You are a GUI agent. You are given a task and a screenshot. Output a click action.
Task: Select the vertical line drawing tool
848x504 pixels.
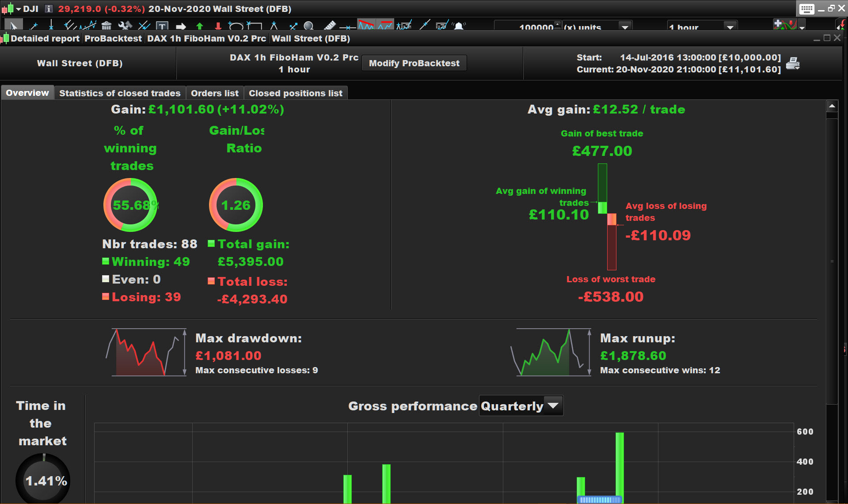(x=51, y=25)
